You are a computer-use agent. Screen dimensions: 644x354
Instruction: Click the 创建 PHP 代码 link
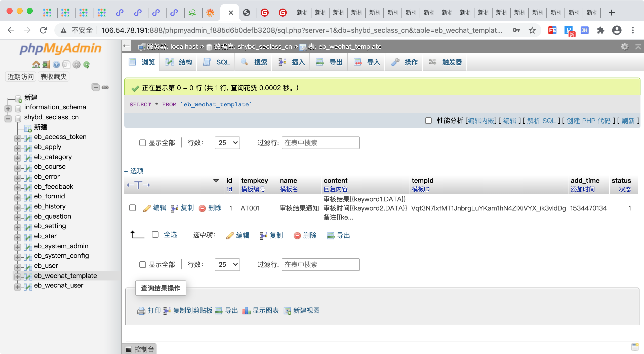click(588, 121)
